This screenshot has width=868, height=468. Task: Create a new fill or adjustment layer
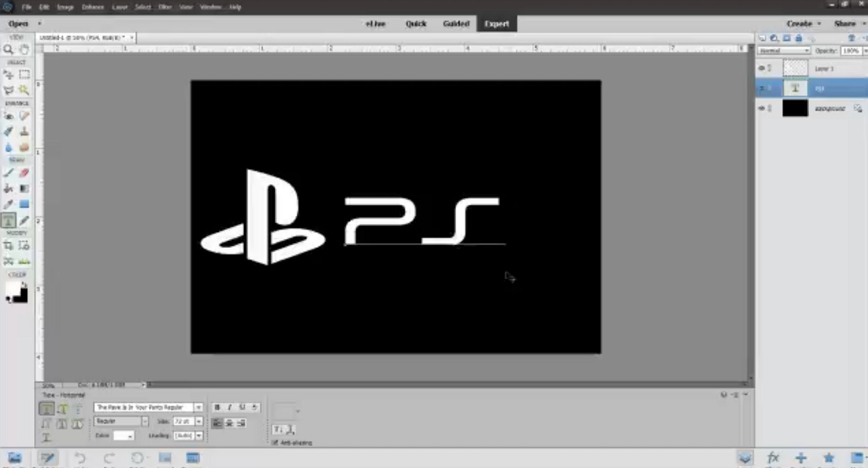point(774,38)
